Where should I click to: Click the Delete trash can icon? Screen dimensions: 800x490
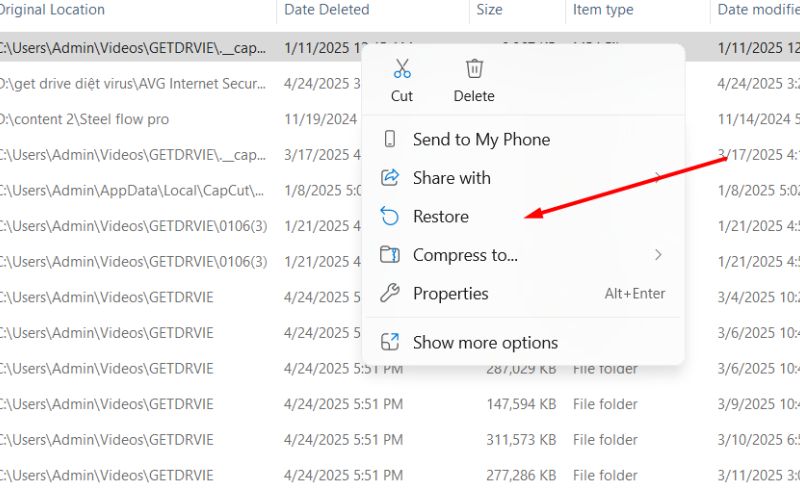pos(474,68)
